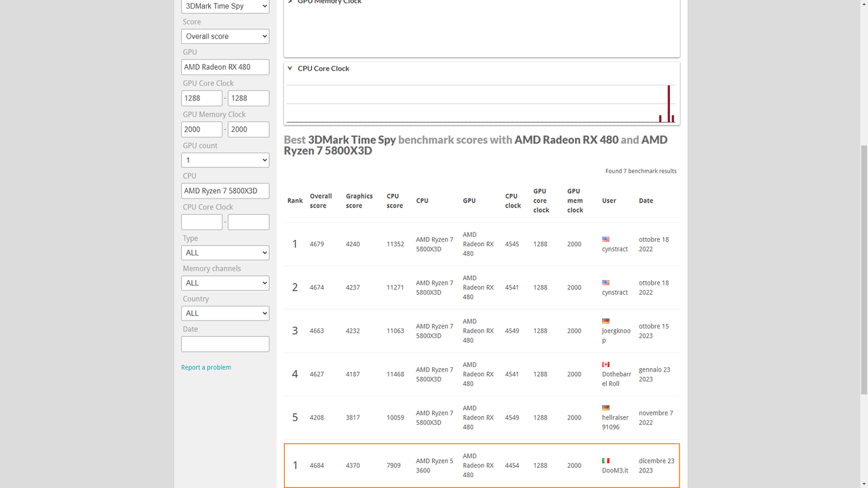This screenshot has width=868, height=488.
Task: Click the GPU Core Clock maximum field
Action: click(x=248, y=98)
